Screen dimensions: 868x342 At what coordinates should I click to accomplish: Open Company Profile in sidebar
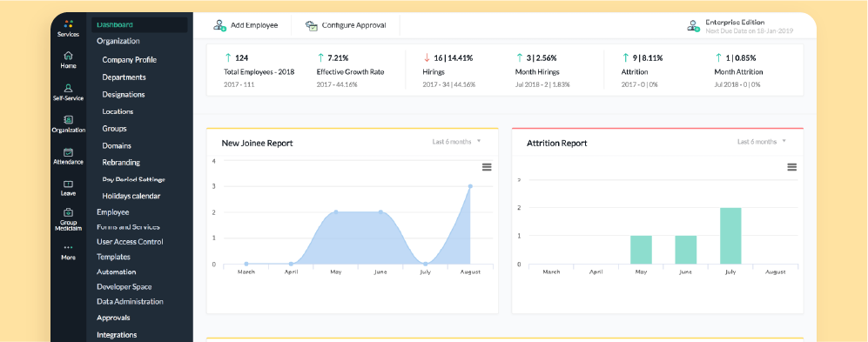tap(130, 60)
